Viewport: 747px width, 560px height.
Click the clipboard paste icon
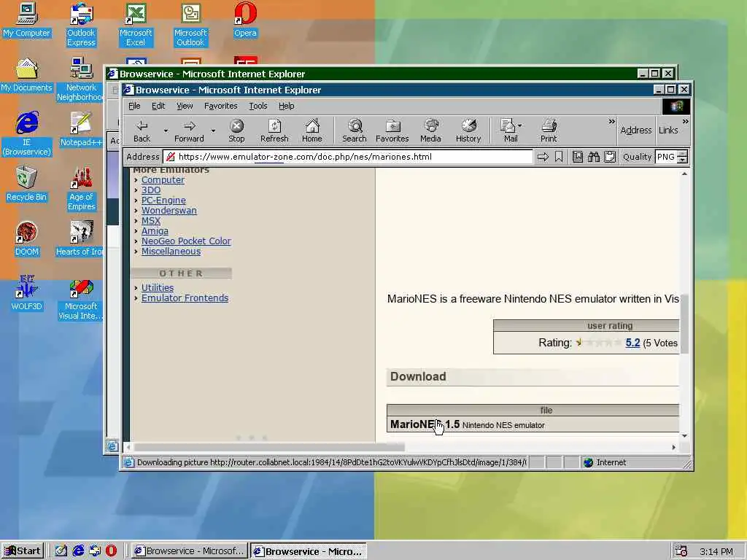click(x=610, y=157)
